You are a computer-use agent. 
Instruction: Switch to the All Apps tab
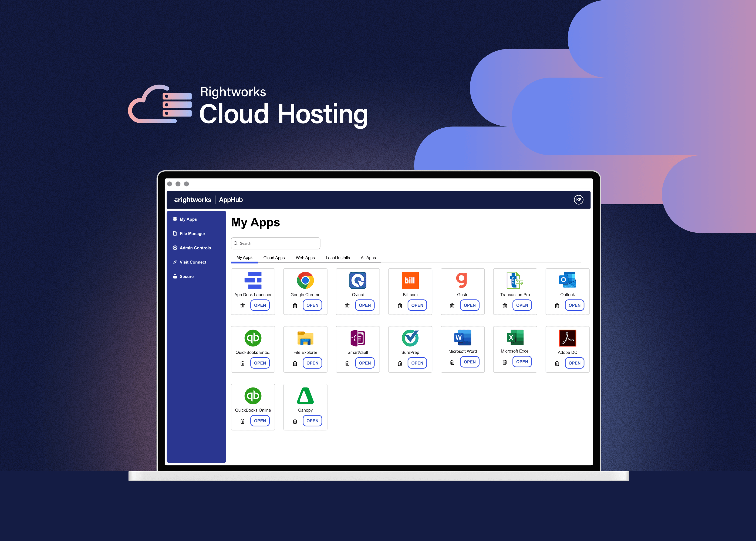point(368,258)
